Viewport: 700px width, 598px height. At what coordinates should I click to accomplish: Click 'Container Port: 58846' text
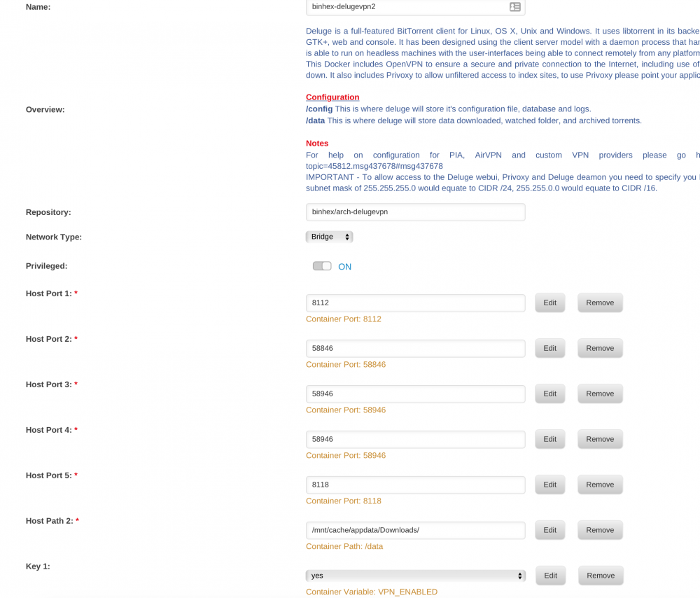[x=346, y=365]
